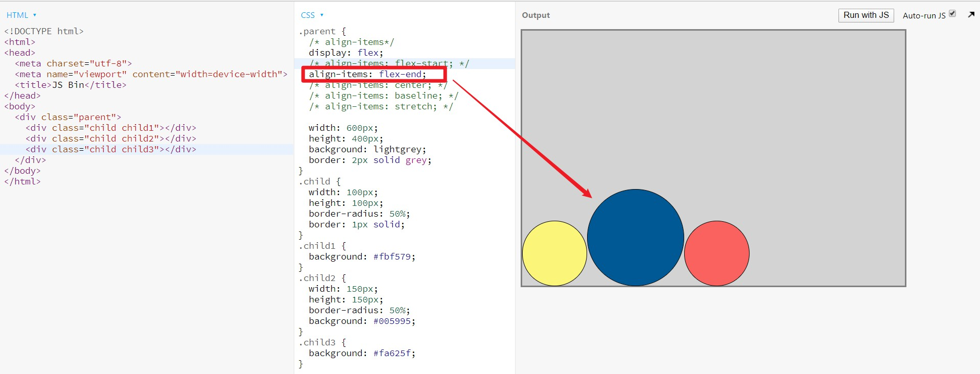Click the child3 div line in HTML
This screenshot has width=980, height=374.
click(111, 149)
